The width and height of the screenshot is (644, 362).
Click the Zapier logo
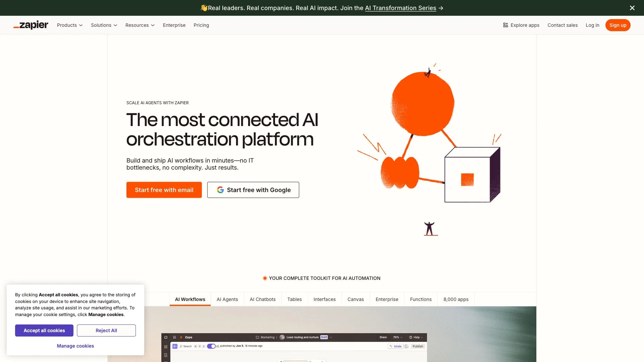point(31,25)
